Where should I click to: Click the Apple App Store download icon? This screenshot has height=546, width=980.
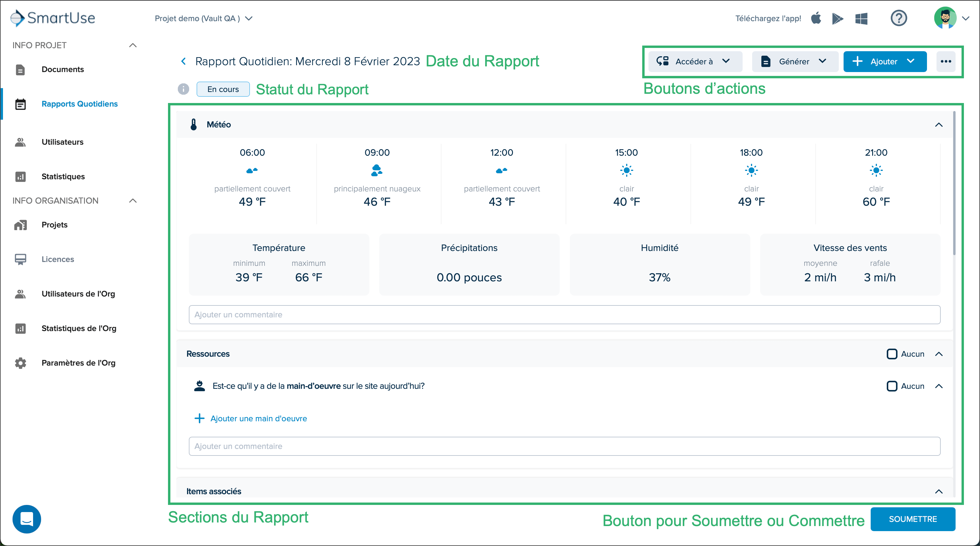pos(816,18)
